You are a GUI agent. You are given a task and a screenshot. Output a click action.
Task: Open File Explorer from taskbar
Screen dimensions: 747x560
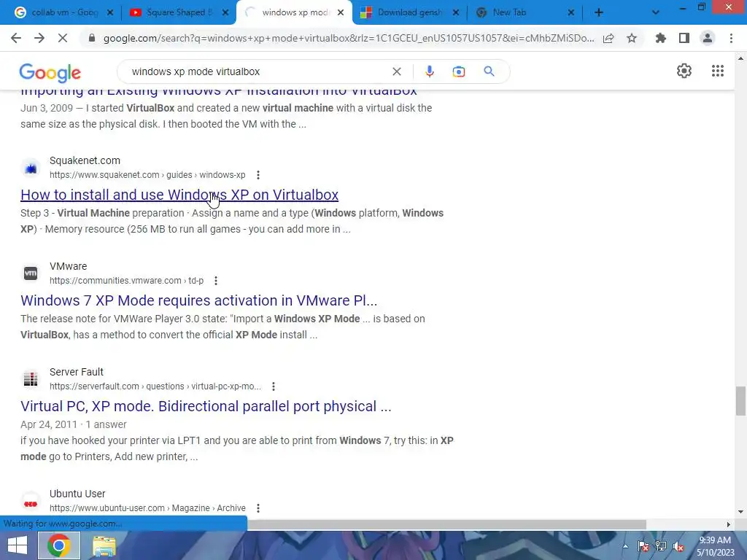pos(104,546)
